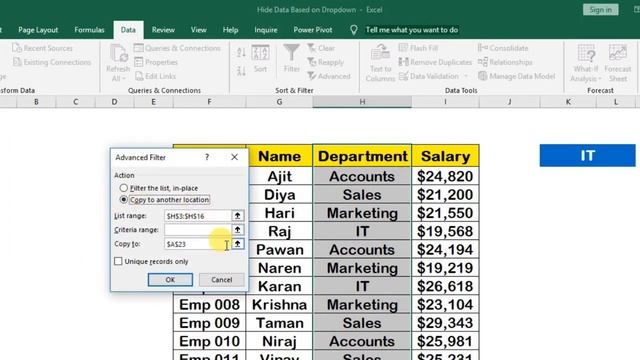
Task: Sort Z to A descending
Action: point(241,71)
